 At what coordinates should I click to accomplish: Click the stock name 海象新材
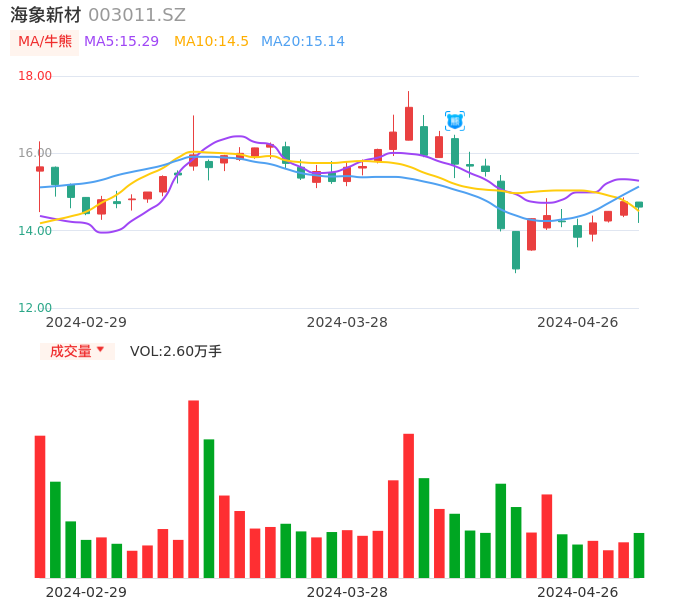[x=46, y=15]
